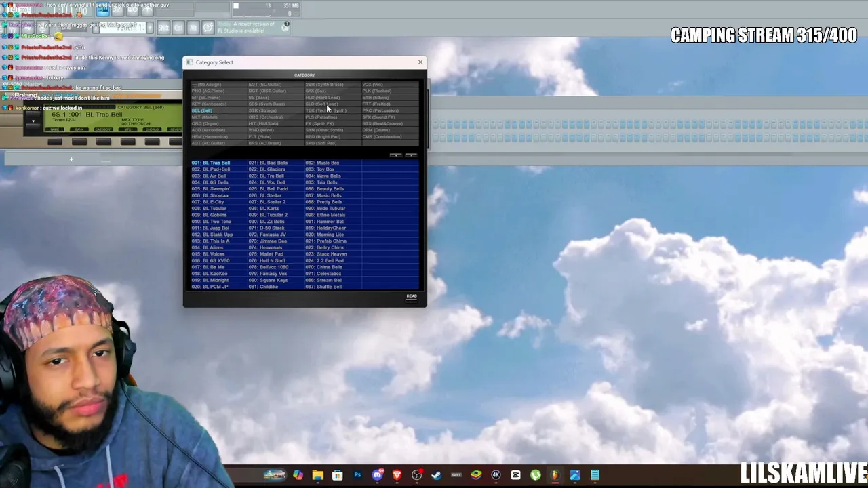This screenshot has width=868, height=488.
Task: Open Microsoft Store from the taskbar
Action: point(337,475)
